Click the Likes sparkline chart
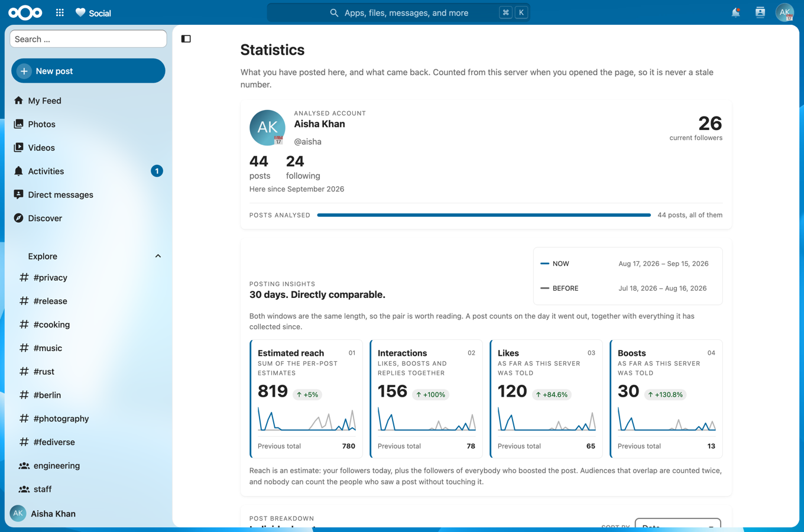This screenshot has height=532, width=804. point(547,419)
